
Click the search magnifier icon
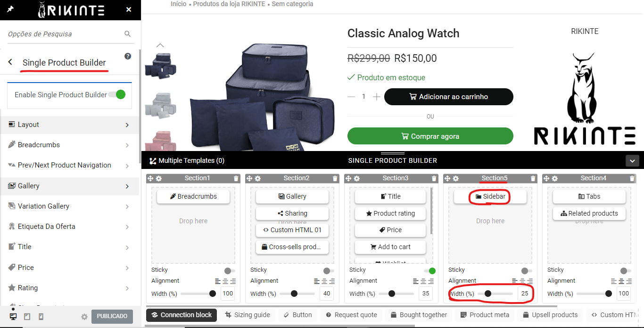128,34
